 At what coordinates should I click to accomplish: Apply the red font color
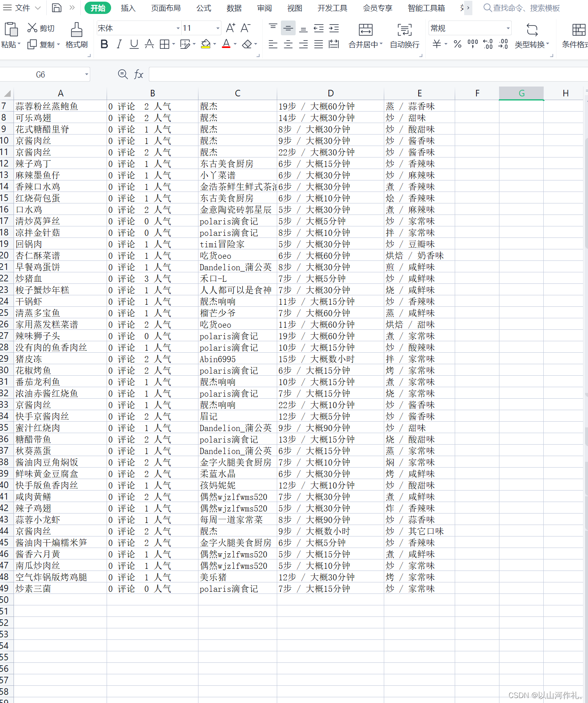click(226, 44)
